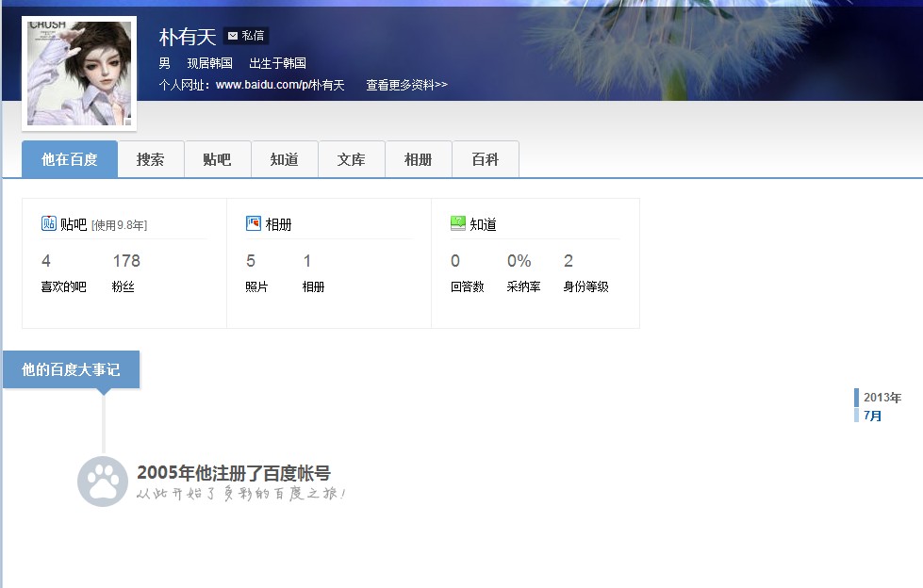Click the 2 身份等级 value
The height and width of the screenshot is (588, 923).
[569, 261]
